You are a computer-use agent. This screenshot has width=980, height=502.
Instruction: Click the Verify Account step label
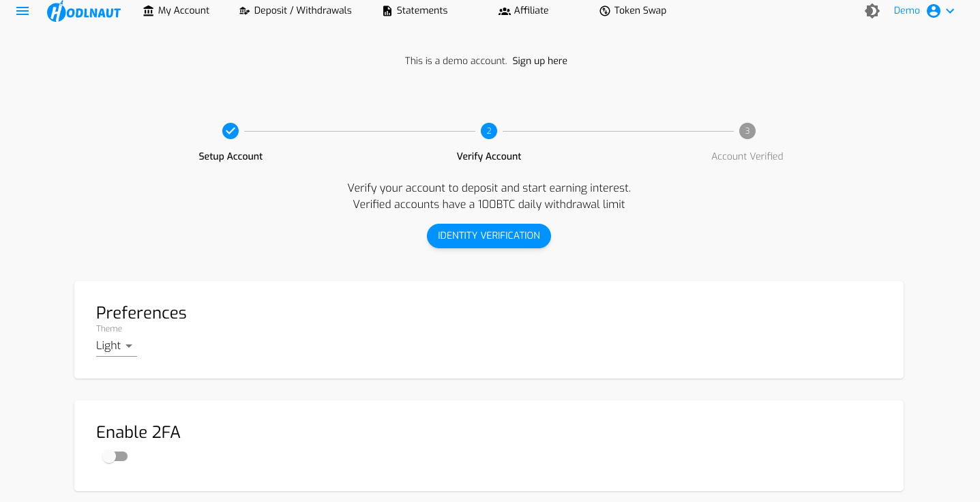click(489, 156)
